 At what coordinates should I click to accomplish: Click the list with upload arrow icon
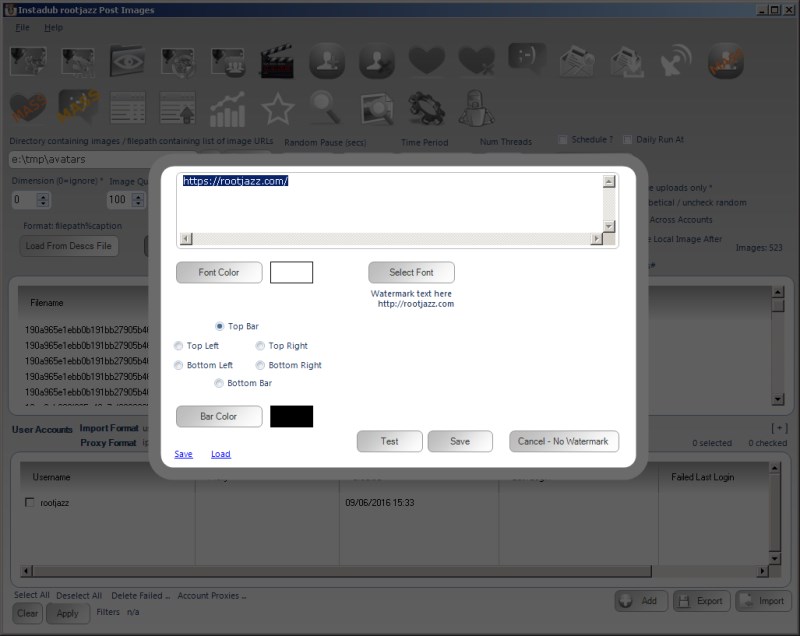point(178,108)
